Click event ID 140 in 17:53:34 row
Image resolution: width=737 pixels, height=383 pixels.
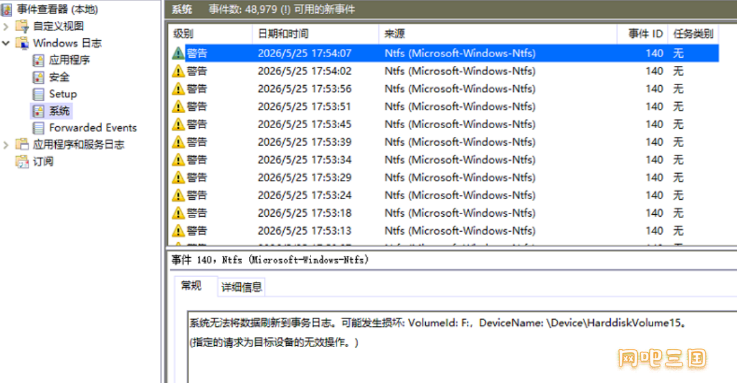click(x=654, y=160)
